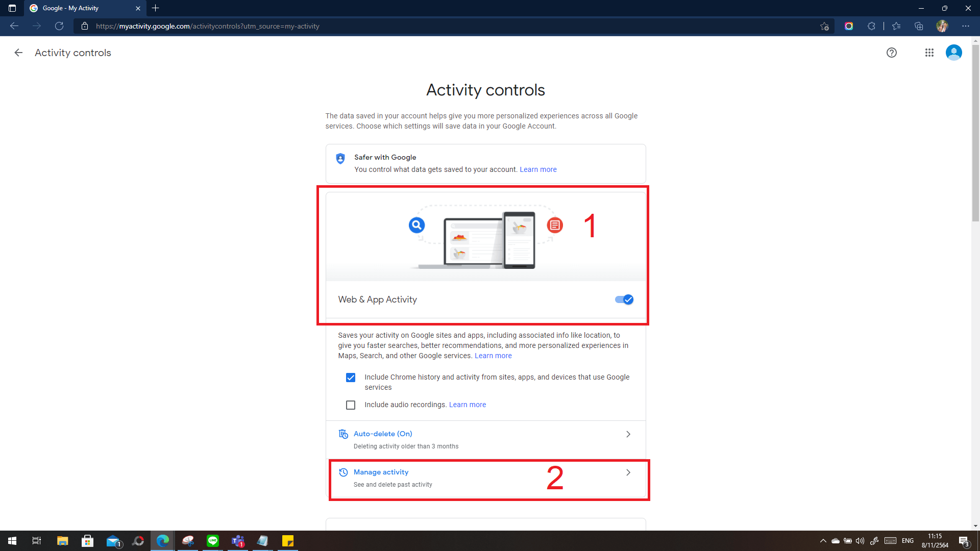
Task: Click the 'See and delete past activity' text
Action: pyautogui.click(x=393, y=485)
